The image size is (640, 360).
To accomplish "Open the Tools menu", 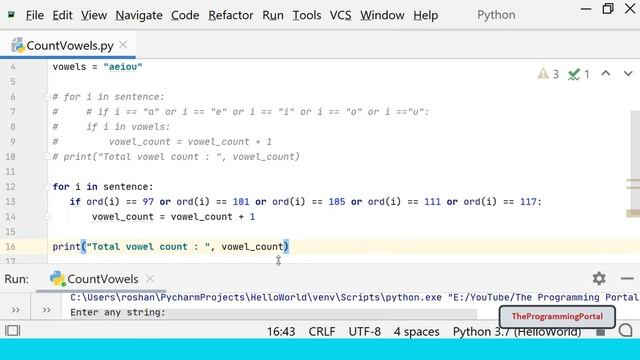I will (307, 15).
